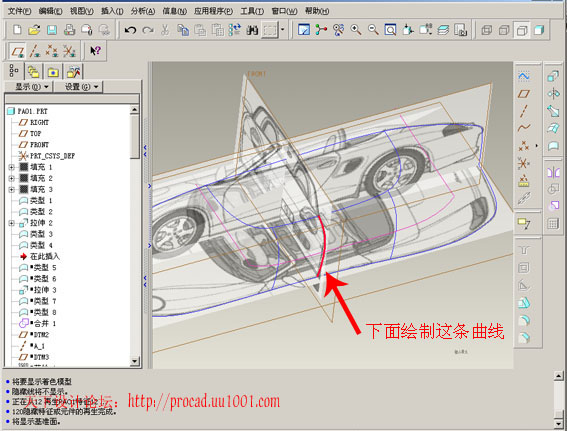Undo the last action
The width and height of the screenshot is (567, 431).
[x=130, y=30]
